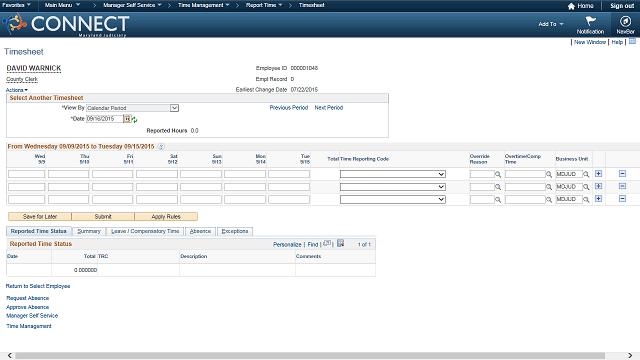Open the Notification flag icon

click(590, 21)
